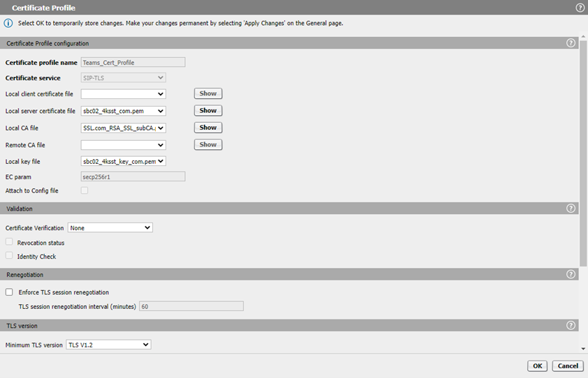588x378 pixels.
Task: Click the vertical scrollbar thumb
Action: [x=583, y=153]
